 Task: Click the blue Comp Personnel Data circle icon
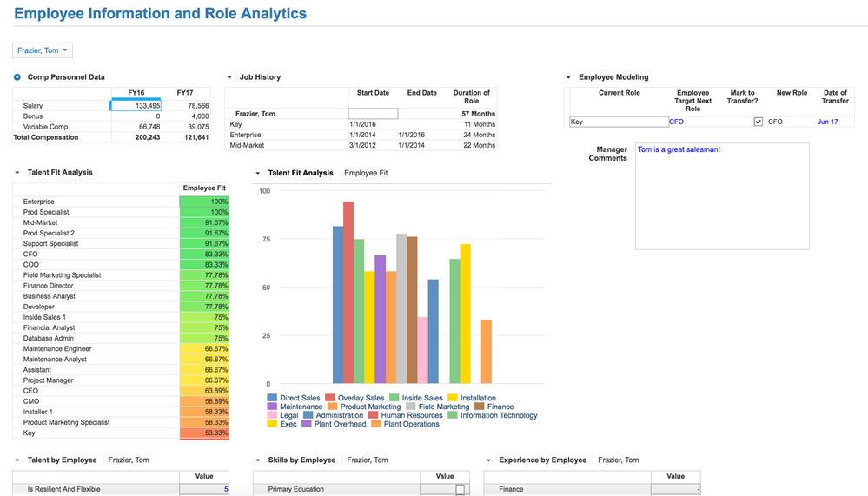pos(17,77)
